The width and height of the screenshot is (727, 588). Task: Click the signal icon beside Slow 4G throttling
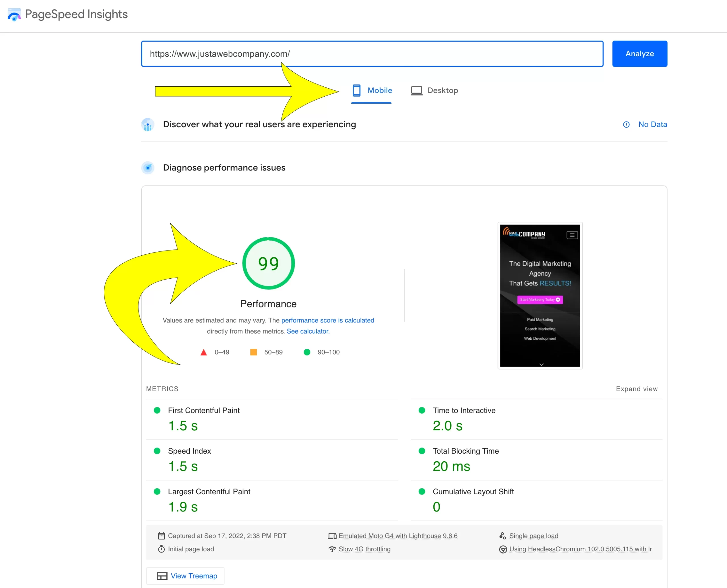click(332, 549)
